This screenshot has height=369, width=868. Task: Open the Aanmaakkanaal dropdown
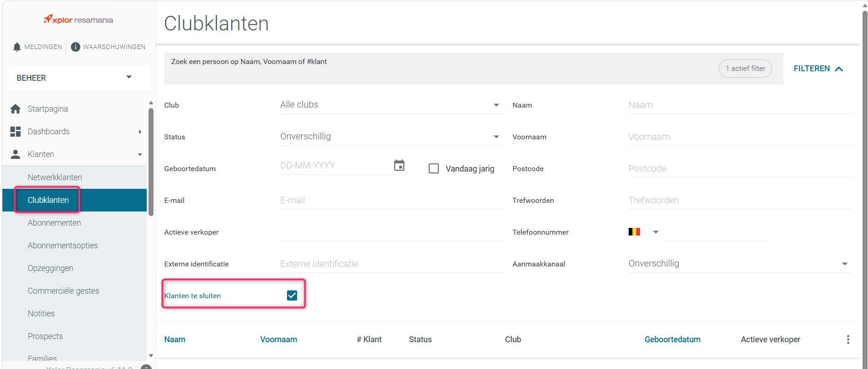(740, 264)
